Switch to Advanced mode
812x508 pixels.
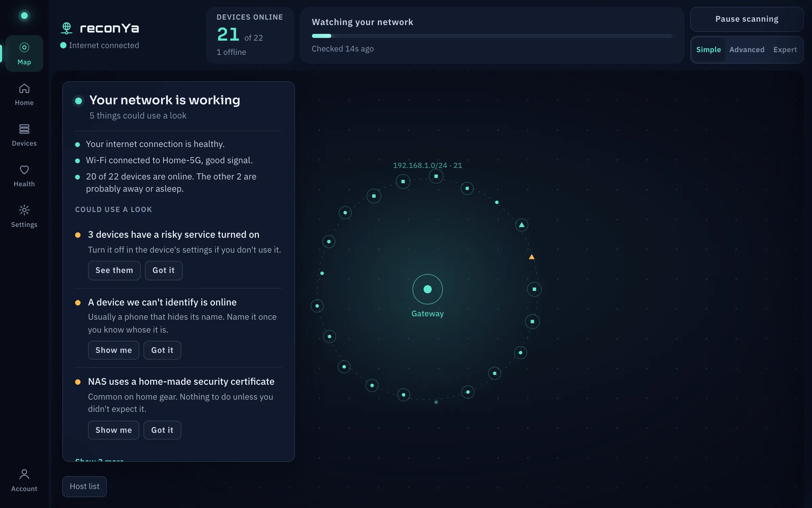tap(747, 50)
